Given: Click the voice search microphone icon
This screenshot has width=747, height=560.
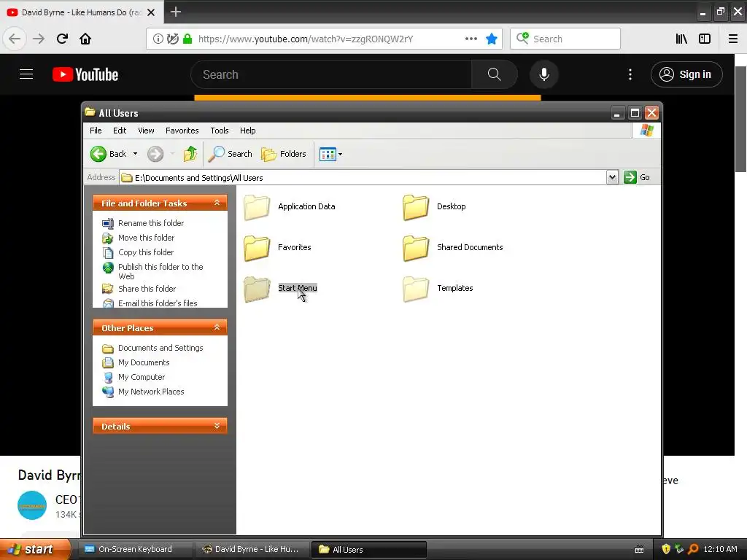Looking at the screenshot, I should 544,75.
